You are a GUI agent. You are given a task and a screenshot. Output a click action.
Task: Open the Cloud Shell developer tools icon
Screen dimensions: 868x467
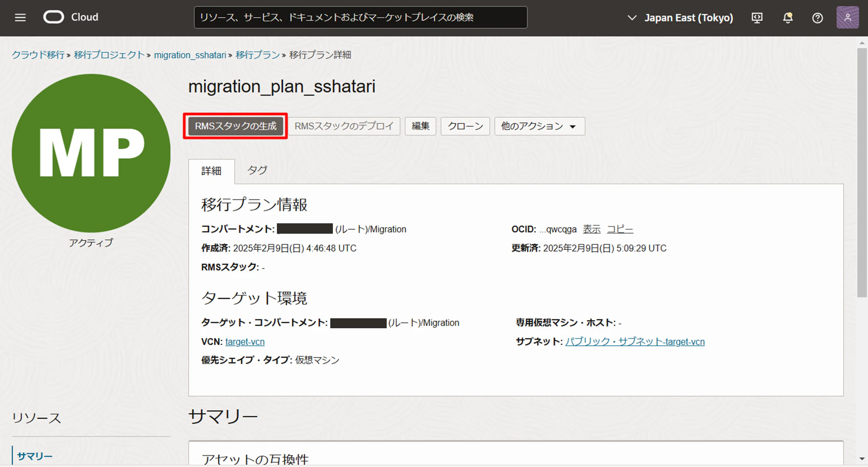(757, 18)
